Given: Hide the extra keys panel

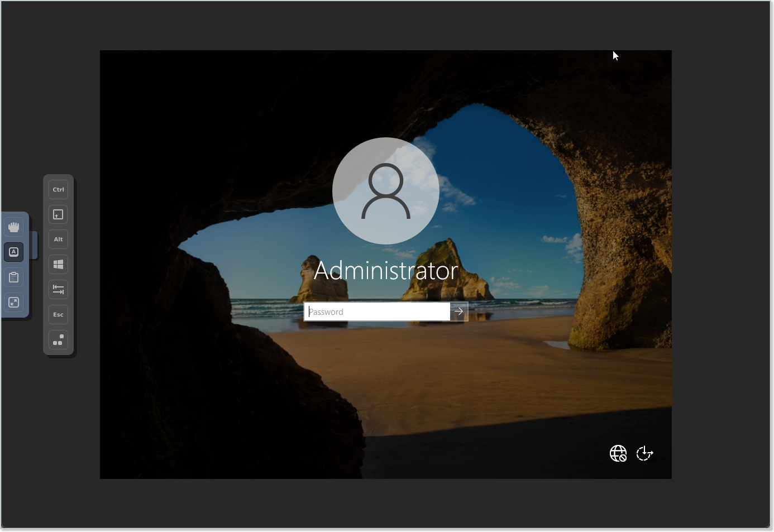Looking at the screenshot, I should 14,252.
